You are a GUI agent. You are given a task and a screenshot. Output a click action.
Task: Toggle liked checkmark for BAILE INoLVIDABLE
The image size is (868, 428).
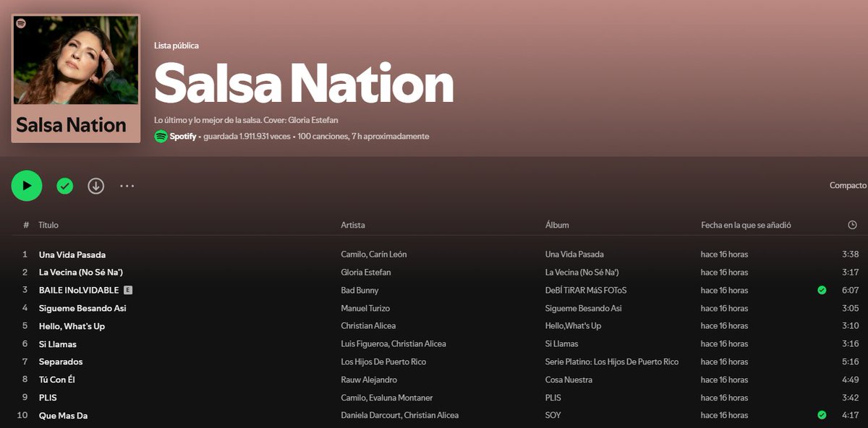[822, 290]
